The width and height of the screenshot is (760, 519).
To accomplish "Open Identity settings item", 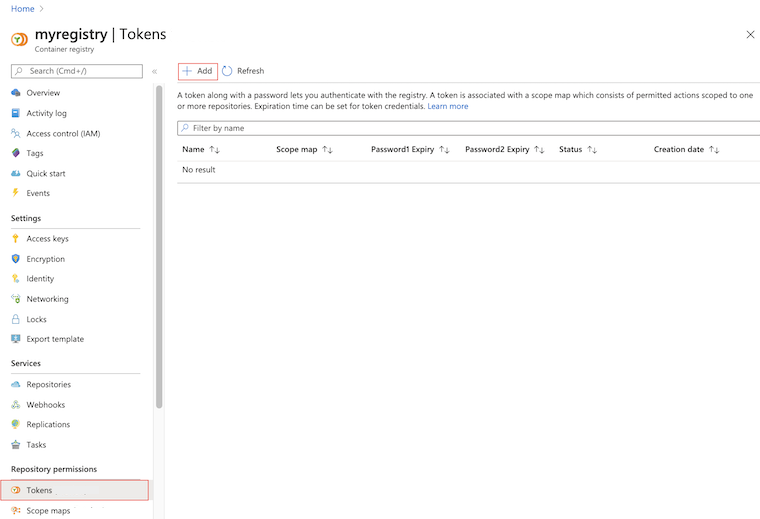I will coord(40,279).
